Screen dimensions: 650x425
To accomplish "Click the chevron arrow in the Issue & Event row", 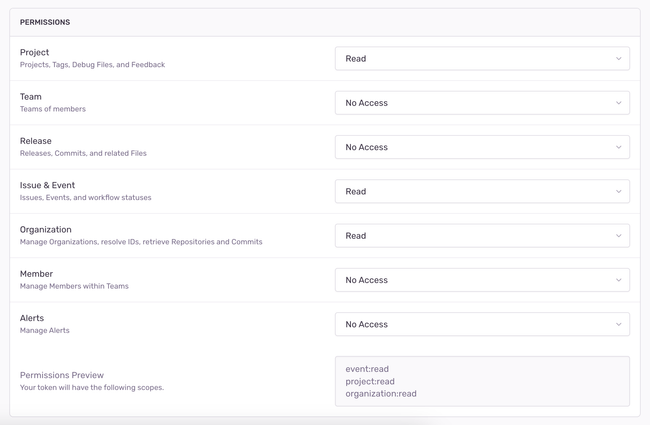I will (x=619, y=191).
